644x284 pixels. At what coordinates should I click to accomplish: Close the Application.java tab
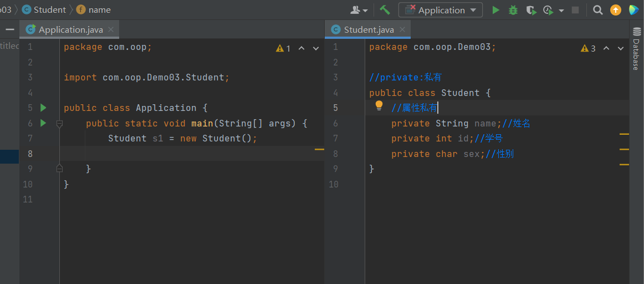click(x=111, y=29)
